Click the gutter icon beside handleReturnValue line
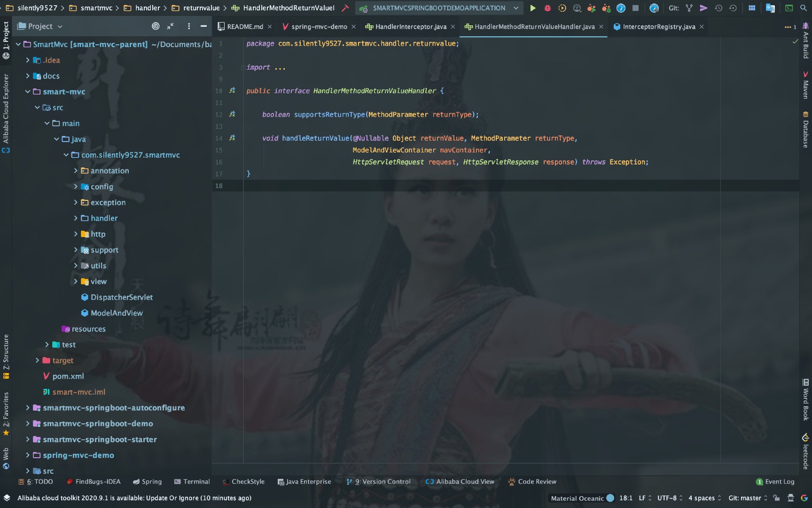812x508 pixels. 232,138
